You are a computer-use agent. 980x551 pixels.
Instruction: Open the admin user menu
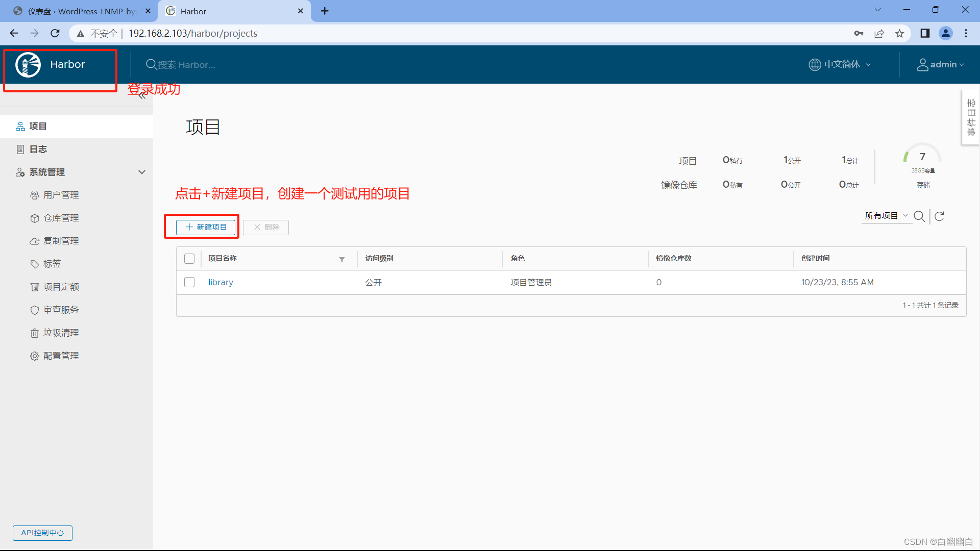click(941, 65)
